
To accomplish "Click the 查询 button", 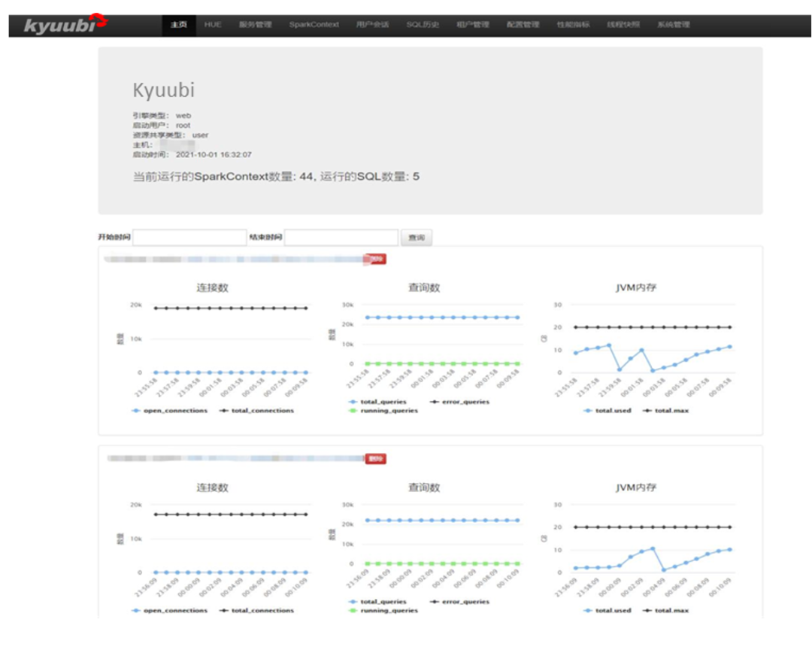I will (417, 237).
